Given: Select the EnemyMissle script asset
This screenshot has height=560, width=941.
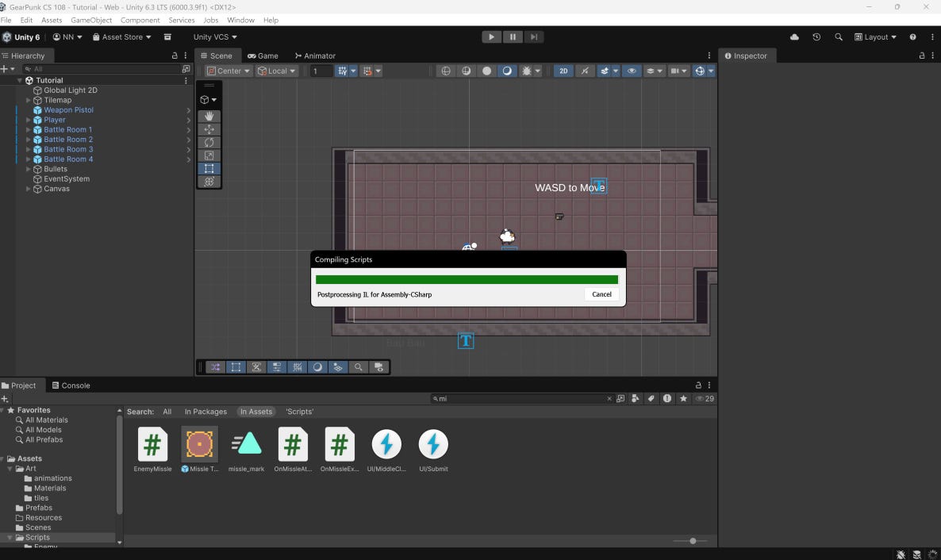Looking at the screenshot, I should click(152, 450).
